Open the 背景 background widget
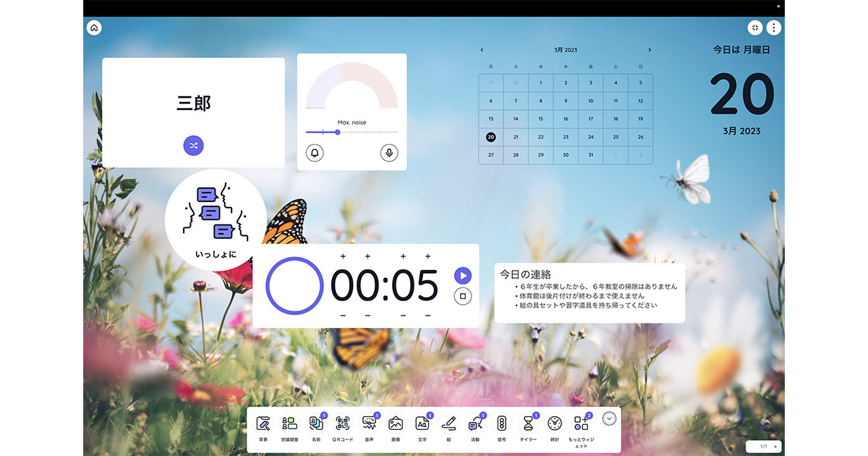 [264, 423]
